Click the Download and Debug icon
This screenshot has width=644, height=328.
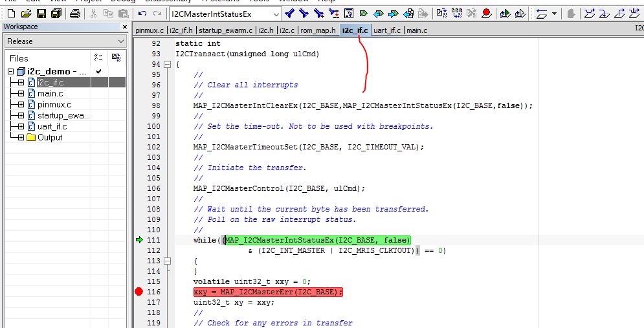coord(505,14)
